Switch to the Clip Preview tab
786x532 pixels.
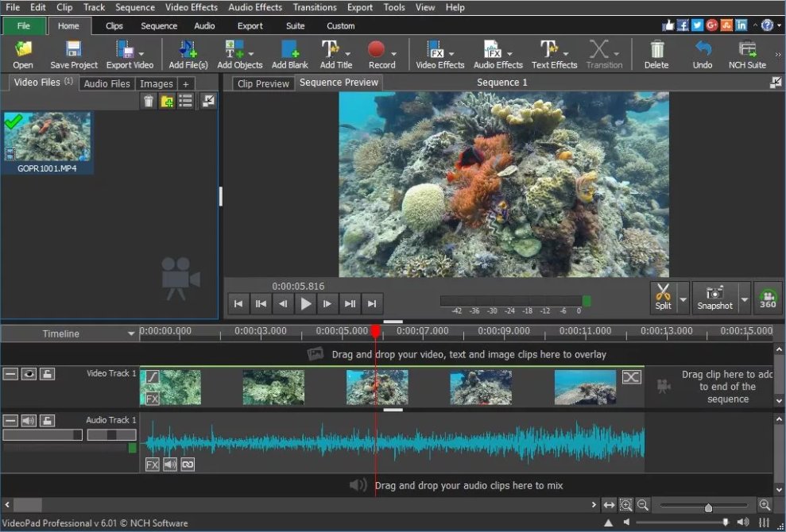coord(263,83)
